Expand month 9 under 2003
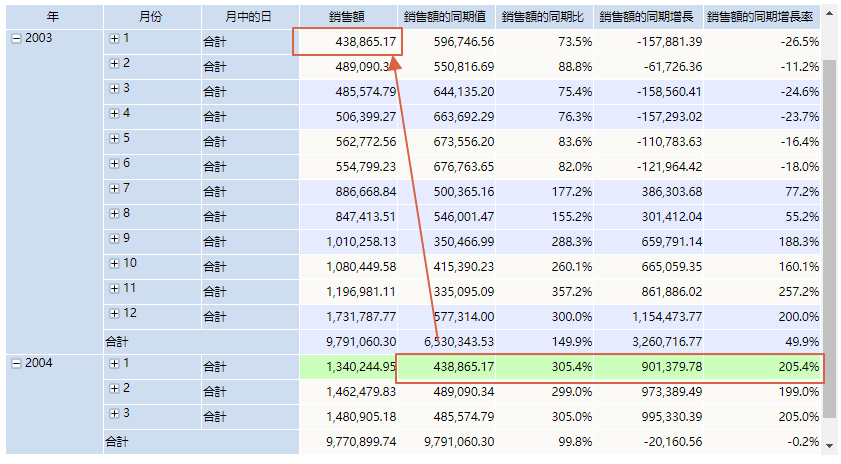The width and height of the screenshot is (841, 464). [x=114, y=238]
